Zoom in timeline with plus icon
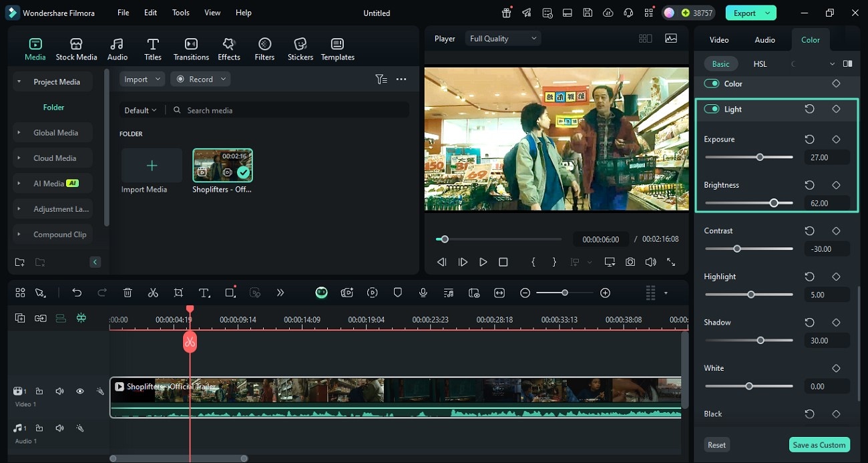Image resolution: width=868 pixels, height=463 pixels. click(605, 293)
